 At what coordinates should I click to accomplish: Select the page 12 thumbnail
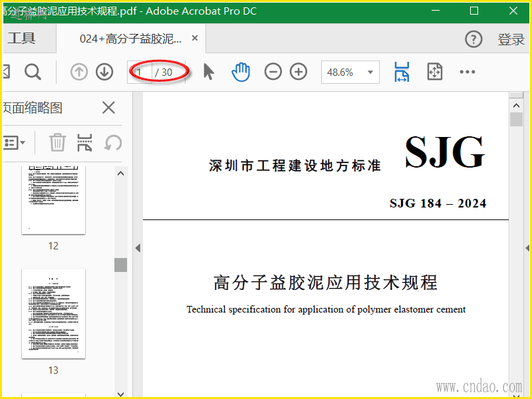tap(53, 200)
